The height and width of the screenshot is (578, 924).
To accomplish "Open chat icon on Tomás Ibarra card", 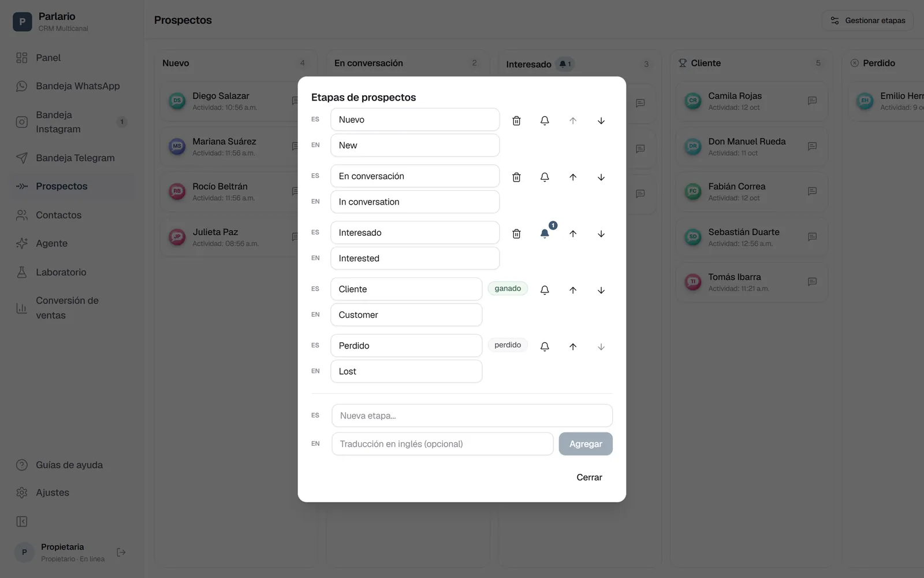I will [x=812, y=282].
